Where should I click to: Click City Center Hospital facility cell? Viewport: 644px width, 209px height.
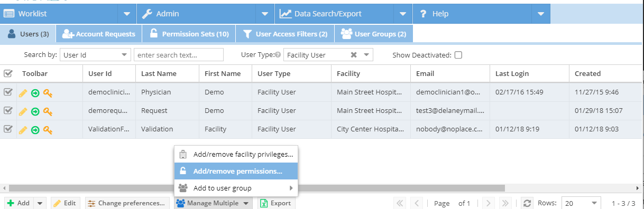(371, 129)
